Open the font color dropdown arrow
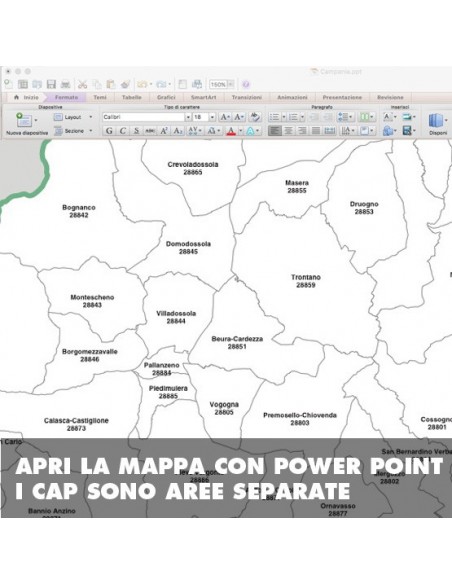 coord(240,131)
